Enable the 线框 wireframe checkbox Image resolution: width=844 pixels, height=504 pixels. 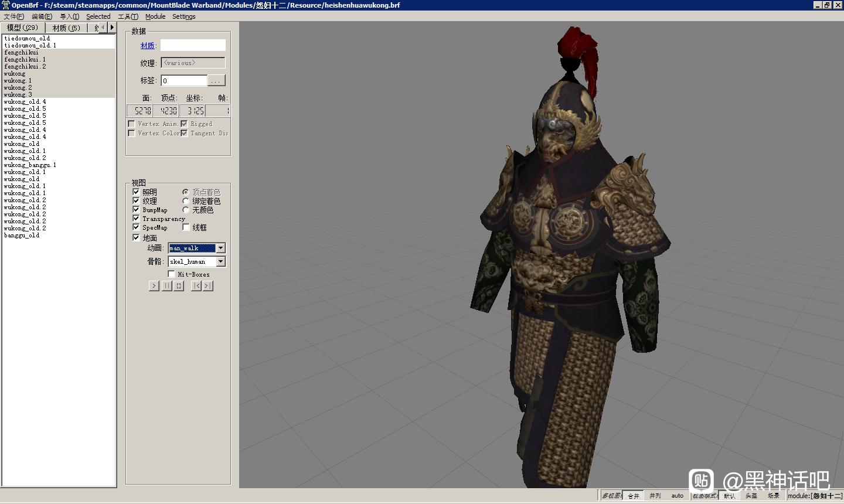click(186, 227)
